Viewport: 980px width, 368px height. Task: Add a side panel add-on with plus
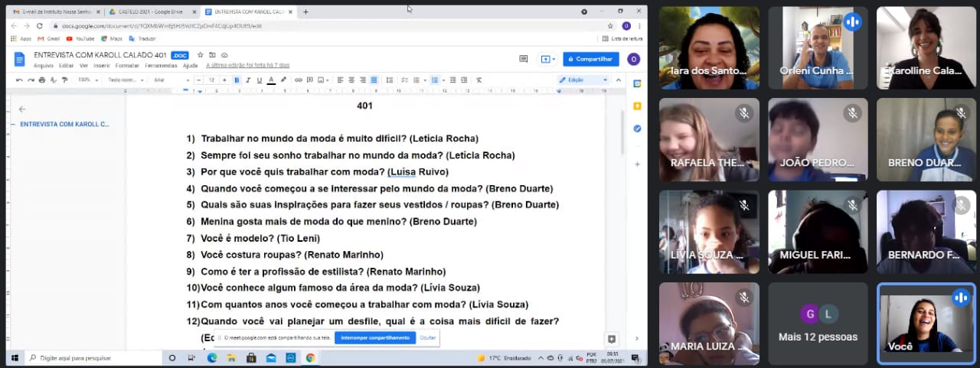[637, 164]
